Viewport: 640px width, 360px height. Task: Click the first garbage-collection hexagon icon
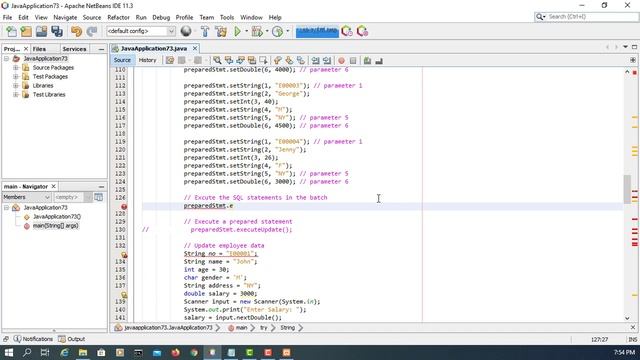pyautogui.click(x=347, y=31)
